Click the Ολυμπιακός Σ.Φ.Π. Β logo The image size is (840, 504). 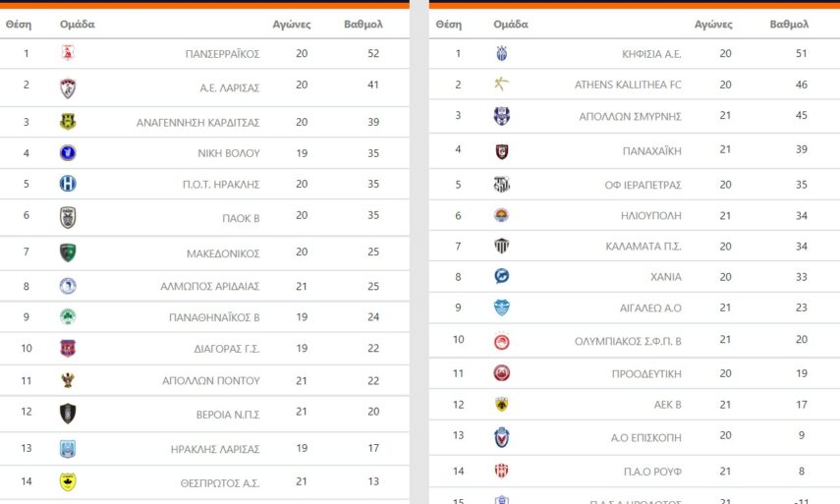point(502,342)
